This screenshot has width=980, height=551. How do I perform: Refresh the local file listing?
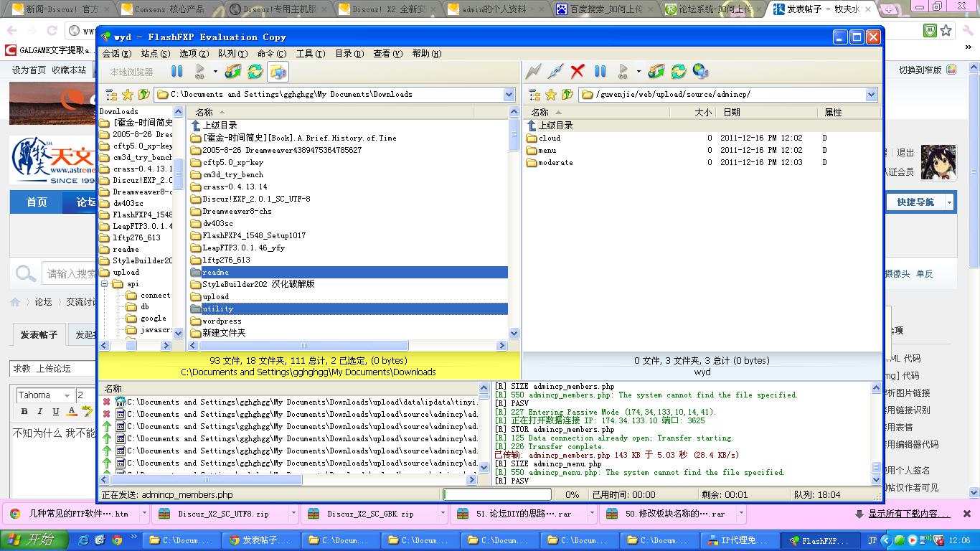(x=255, y=72)
